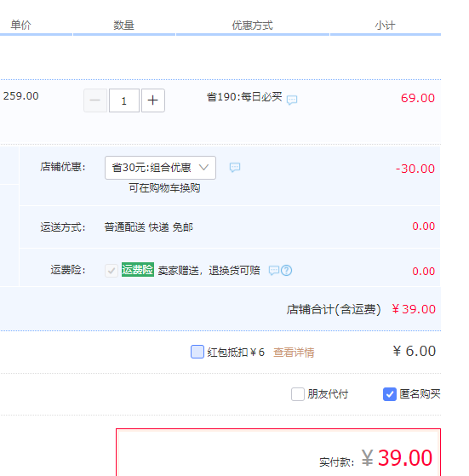Open the question mark help icon for 运费险
Viewport: 469px width, 476px height.
(286, 270)
